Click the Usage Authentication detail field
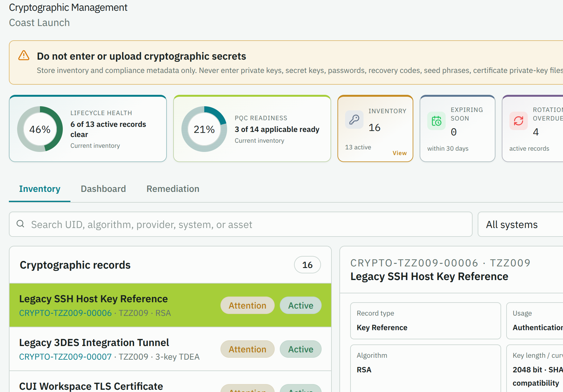The height and width of the screenshot is (392, 563). [x=535, y=321]
